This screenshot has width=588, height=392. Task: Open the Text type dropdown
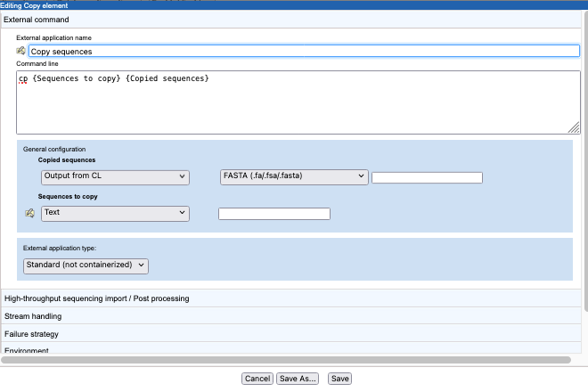pyautogui.click(x=115, y=213)
